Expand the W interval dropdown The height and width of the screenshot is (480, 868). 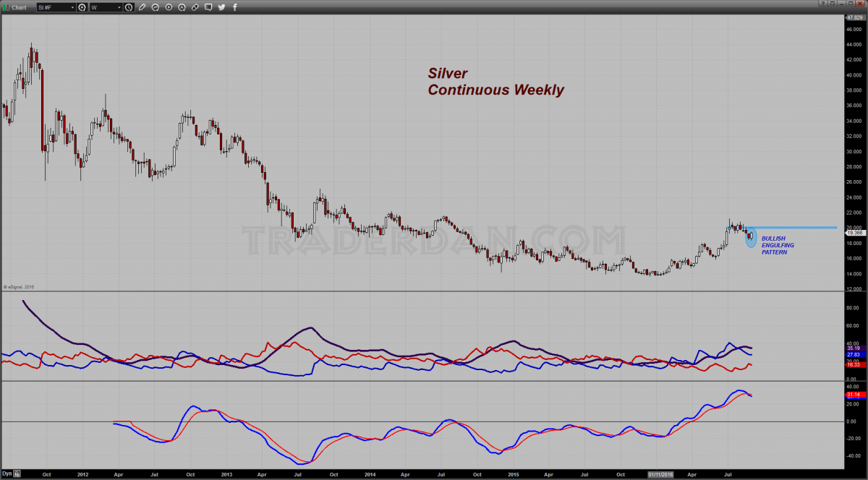(106, 7)
